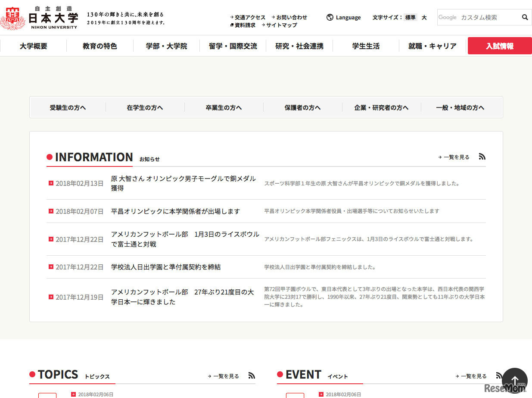532x398 pixels.
Task: Open the RSS feed for INFORMATION
Action: coord(482,157)
